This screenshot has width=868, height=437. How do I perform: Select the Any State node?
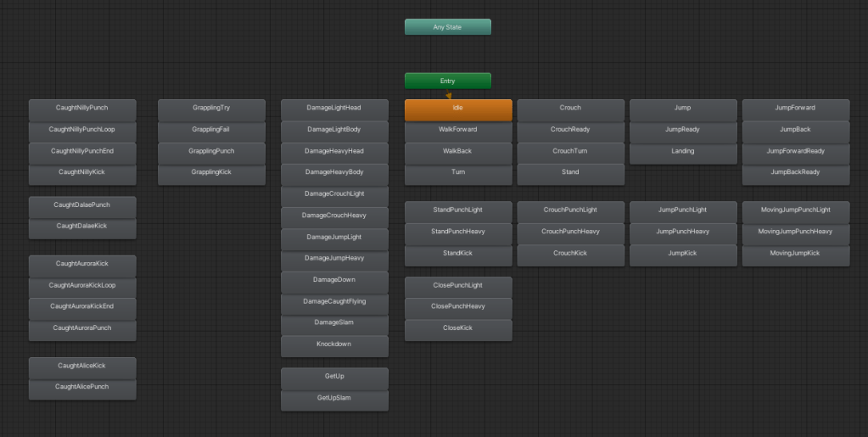pyautogui.click(x=447, y=27)
